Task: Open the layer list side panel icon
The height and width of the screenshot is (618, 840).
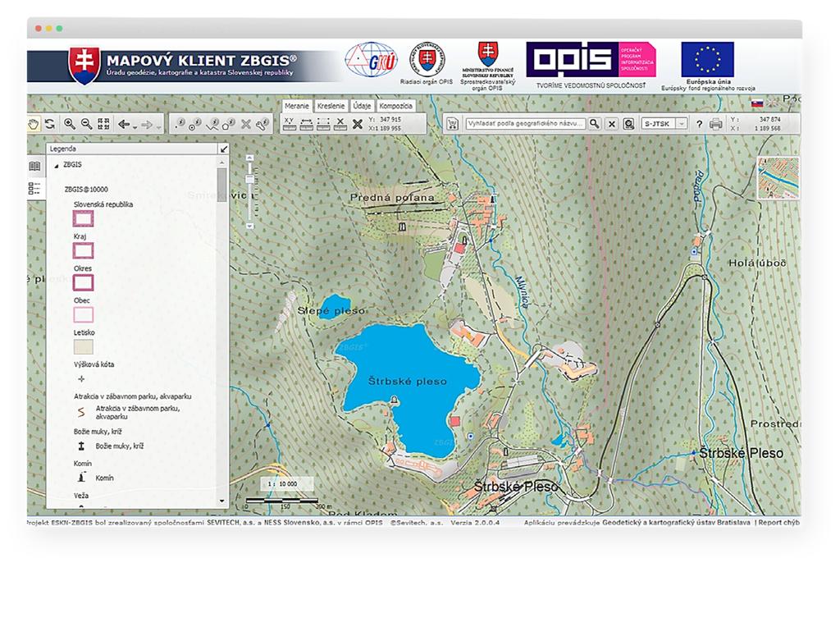Action: [34, 188]
